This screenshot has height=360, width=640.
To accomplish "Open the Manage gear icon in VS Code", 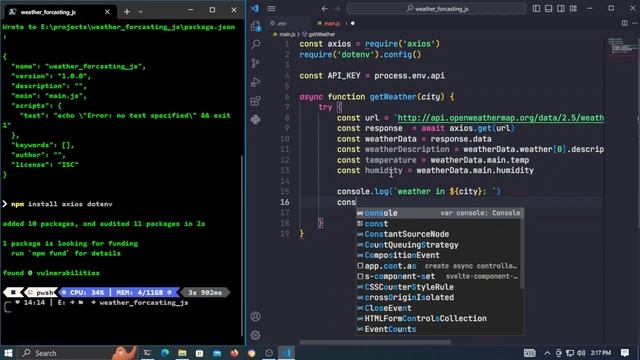I will [x=256, y=335].
